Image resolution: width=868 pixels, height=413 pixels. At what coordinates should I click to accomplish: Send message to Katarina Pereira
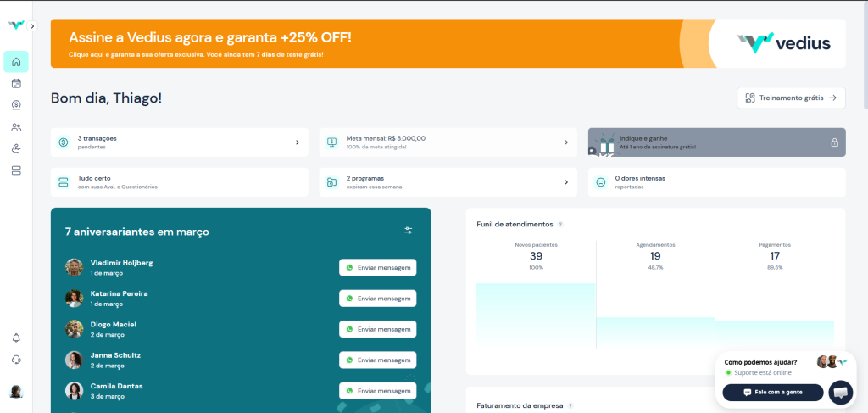click(377, 299)
